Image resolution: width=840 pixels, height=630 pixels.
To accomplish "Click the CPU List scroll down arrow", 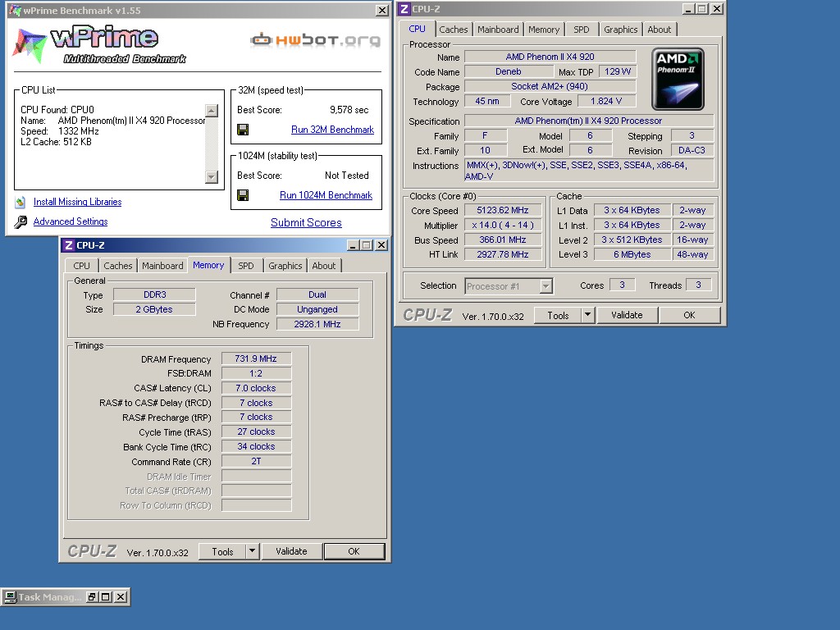I will [212, 177].
